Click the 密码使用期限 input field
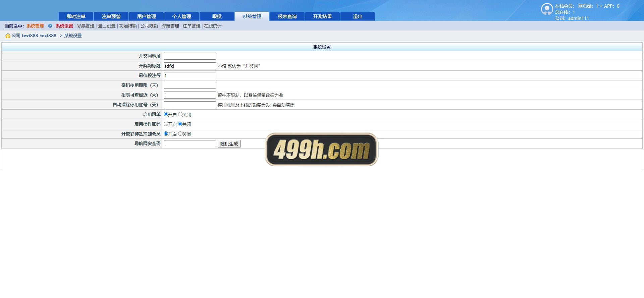This screenshot has width=644, height=298. [190, 85]
